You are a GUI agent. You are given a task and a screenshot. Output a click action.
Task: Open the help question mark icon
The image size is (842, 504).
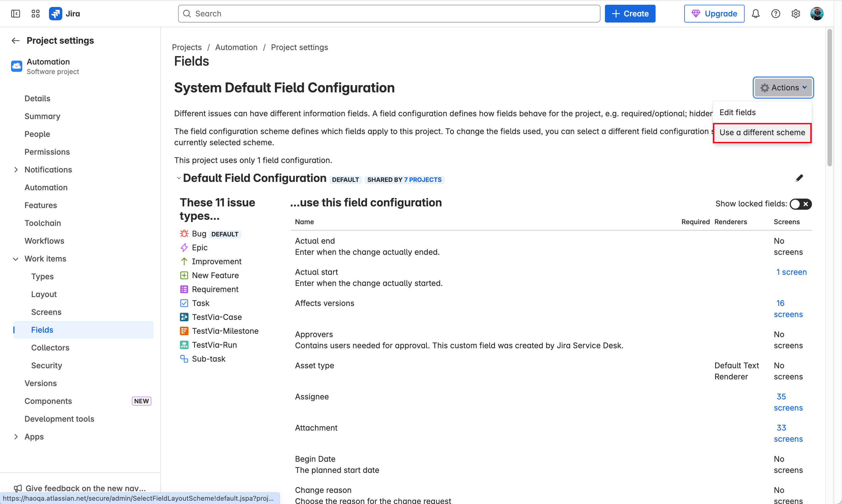775,14
